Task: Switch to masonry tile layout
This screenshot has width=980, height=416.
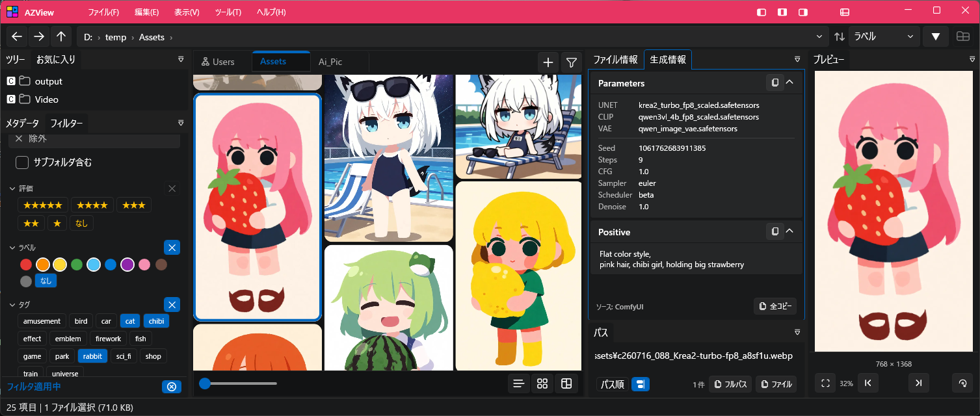Action: (x=566, y=383)
